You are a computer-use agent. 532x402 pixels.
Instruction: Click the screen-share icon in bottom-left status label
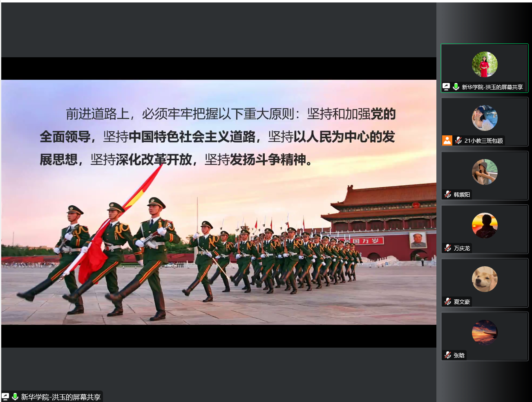click(5, 396)
